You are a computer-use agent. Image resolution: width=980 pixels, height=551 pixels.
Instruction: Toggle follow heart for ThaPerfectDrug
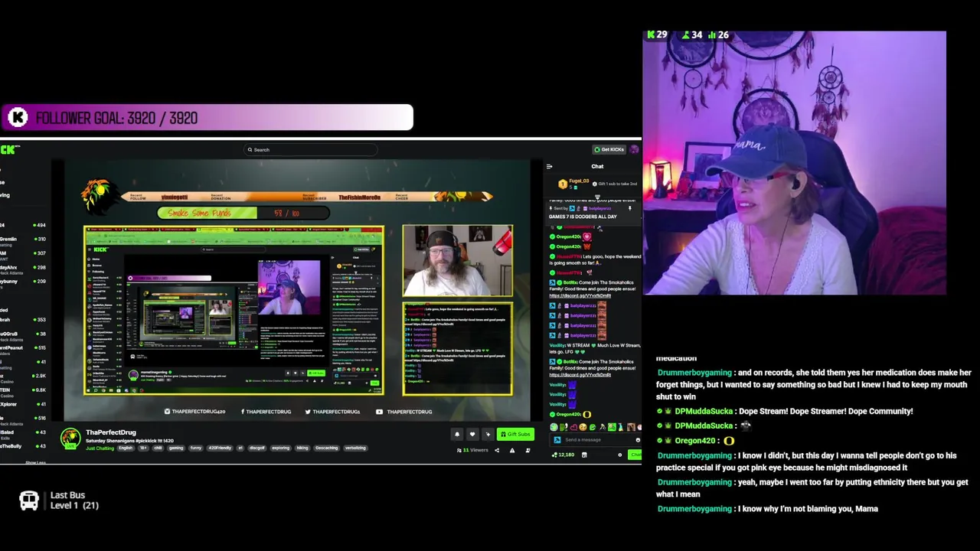[x=472, y=435]
